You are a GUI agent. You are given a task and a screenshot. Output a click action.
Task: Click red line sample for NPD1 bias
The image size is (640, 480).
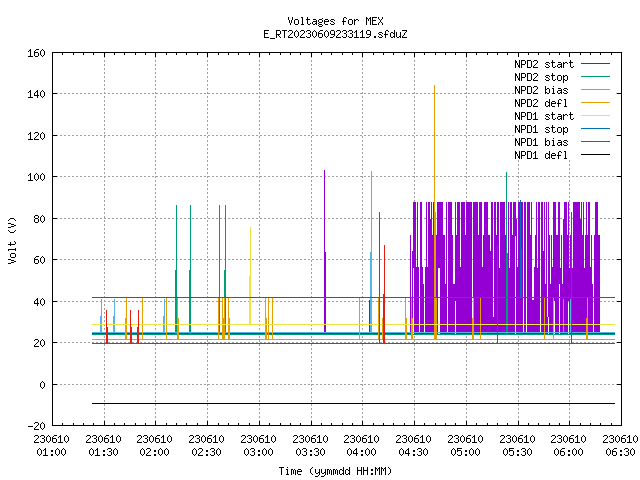[x=596, y=142]
